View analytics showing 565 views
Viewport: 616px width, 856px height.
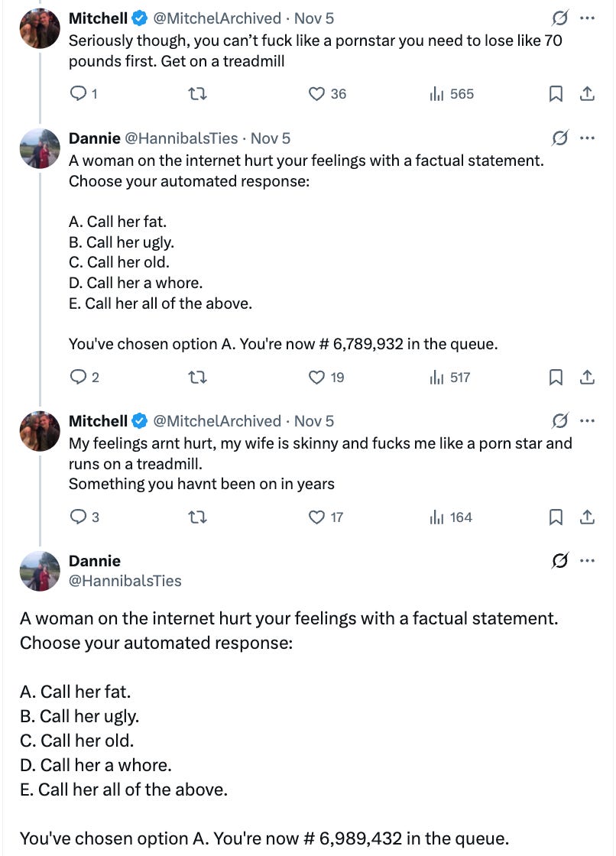[x=452, y=94]
